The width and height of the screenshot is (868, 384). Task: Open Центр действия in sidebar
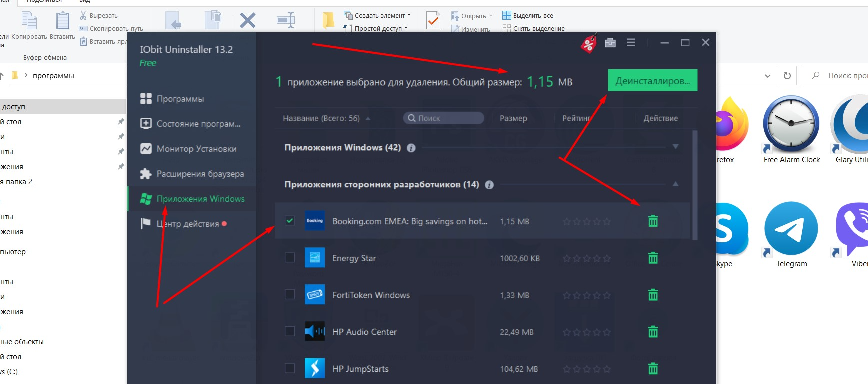[x=183, y=224]
